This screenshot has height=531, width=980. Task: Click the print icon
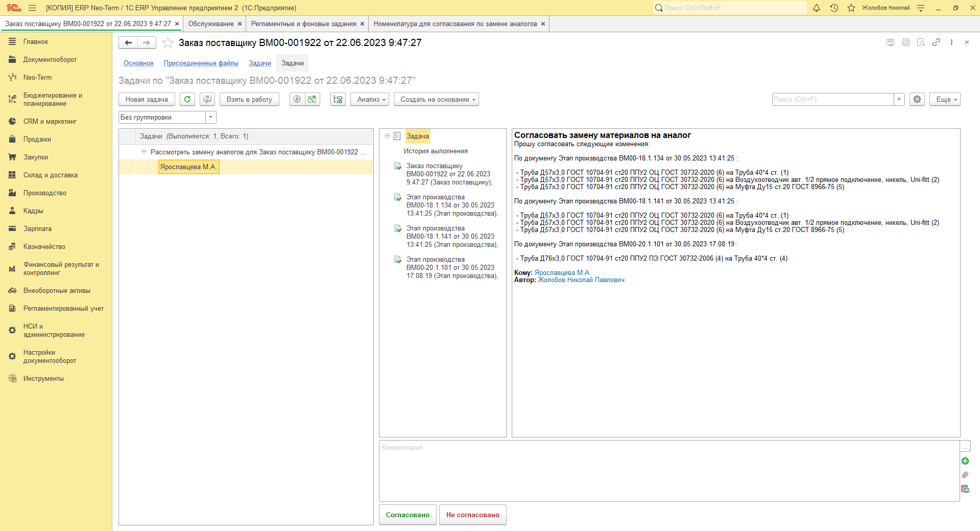coord(906,42)
